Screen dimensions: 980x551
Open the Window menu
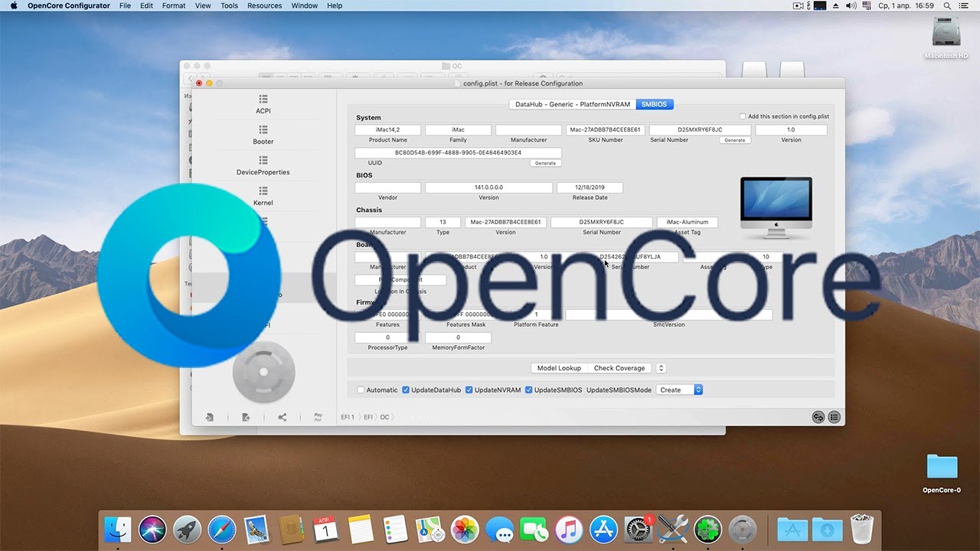[305, 5]
